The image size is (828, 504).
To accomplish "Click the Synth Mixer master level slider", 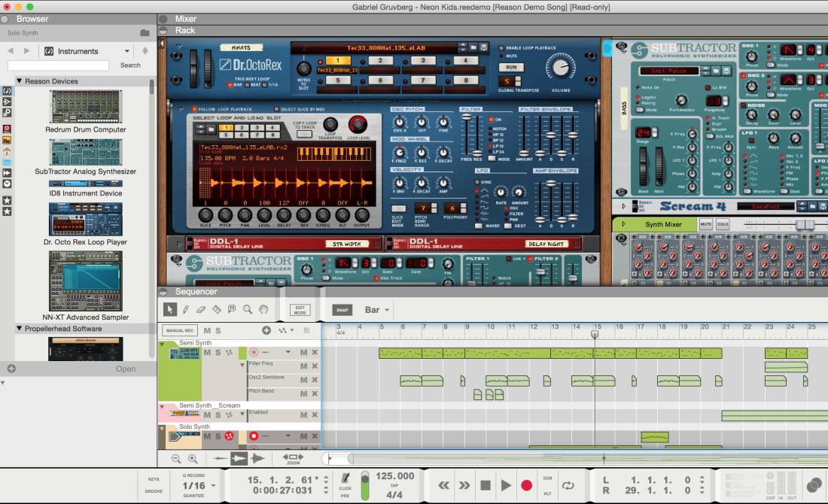I will tap(805, 224).
